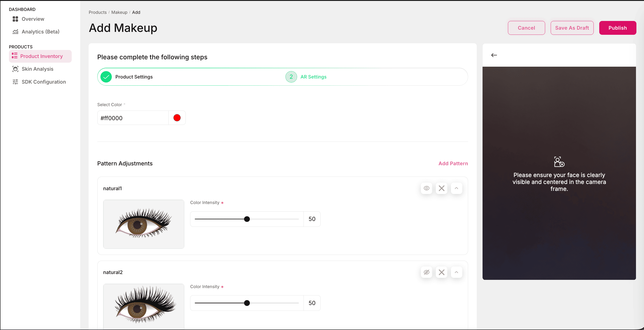Image resolution: width=644 pixels, height=330 pixels.
Task: Collapse the natural2 pattern card
Action: [456, 272]
